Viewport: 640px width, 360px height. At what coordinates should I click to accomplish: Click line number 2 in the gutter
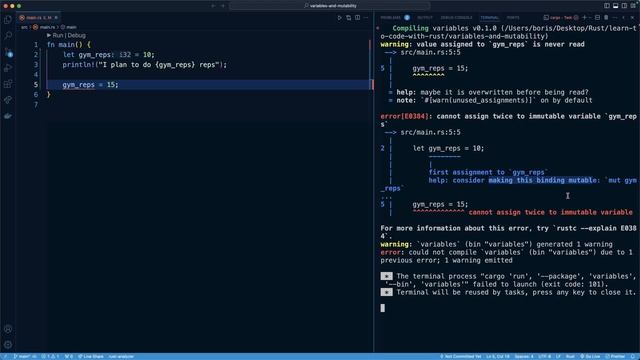[x=36, y=55]
